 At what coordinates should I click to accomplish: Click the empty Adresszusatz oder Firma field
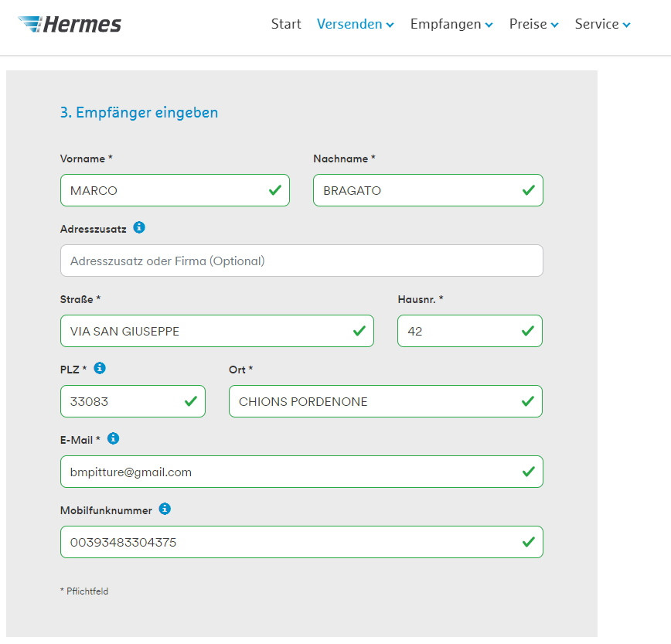point(301,261)
